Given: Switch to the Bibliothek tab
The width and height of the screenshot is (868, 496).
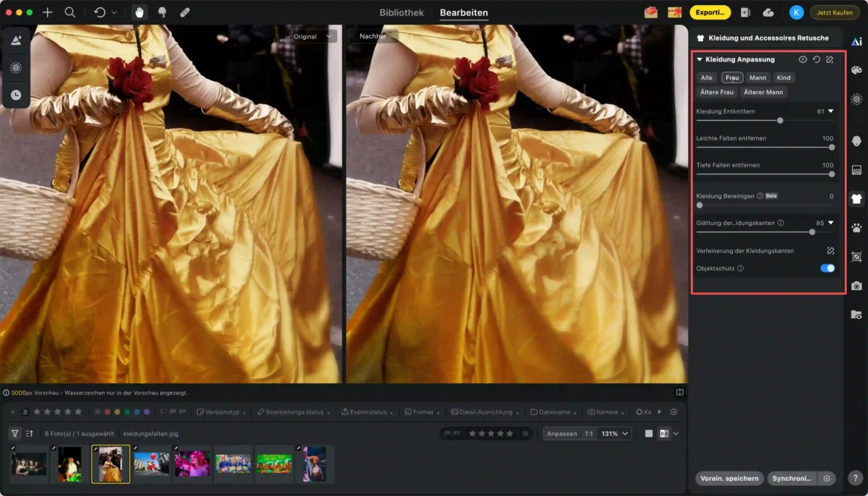Looking at the screenshot, I should pyautogui.click(x=401, y=12).
